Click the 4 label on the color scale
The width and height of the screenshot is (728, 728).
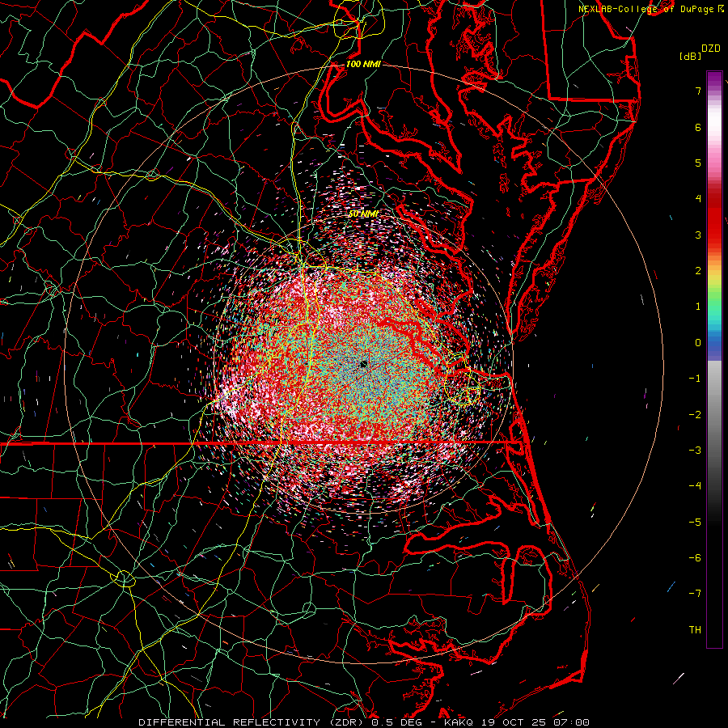pyautogui.click(x=698, y=199)
